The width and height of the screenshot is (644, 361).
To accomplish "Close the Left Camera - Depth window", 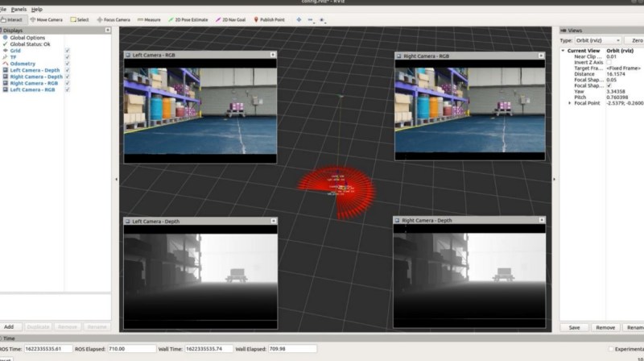I will click(274, 221).
